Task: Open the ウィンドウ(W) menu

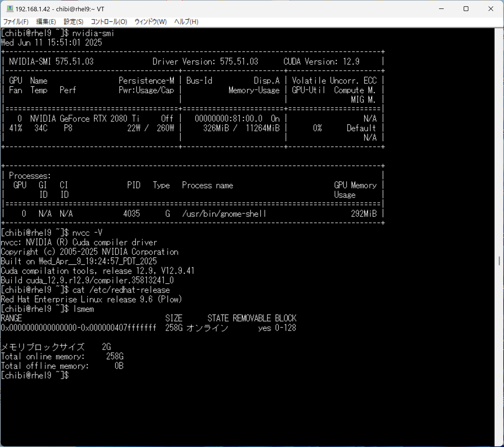Action: tap(150, 22)
